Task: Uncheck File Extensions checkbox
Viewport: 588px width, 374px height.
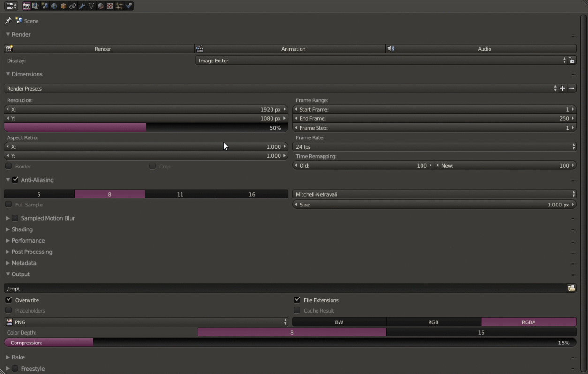Action: tap(297, 300)
